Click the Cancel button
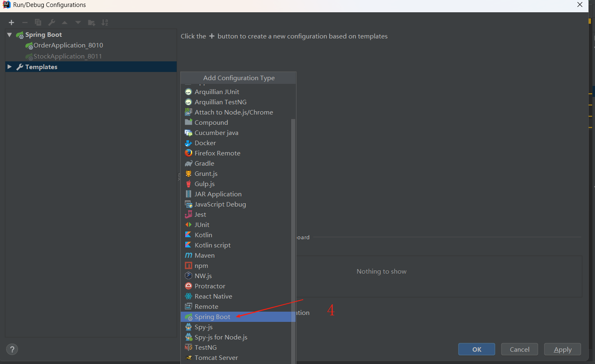 coord(520,349)
